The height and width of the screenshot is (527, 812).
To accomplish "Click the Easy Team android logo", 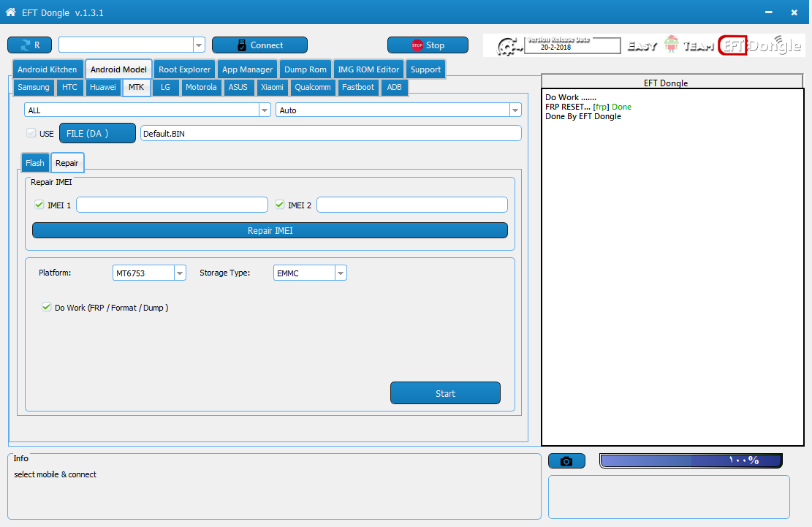I will 671,45.
